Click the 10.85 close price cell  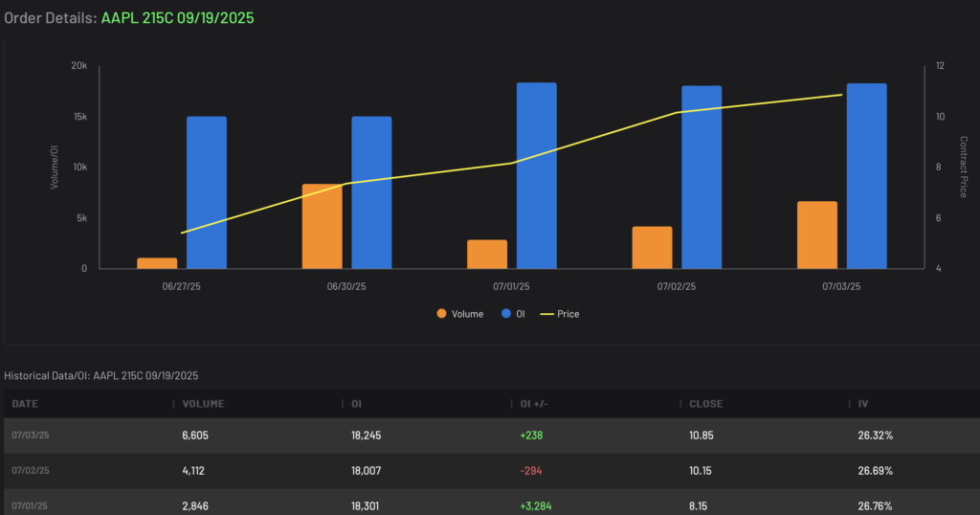pyautogui.click(x=702, y=435)
